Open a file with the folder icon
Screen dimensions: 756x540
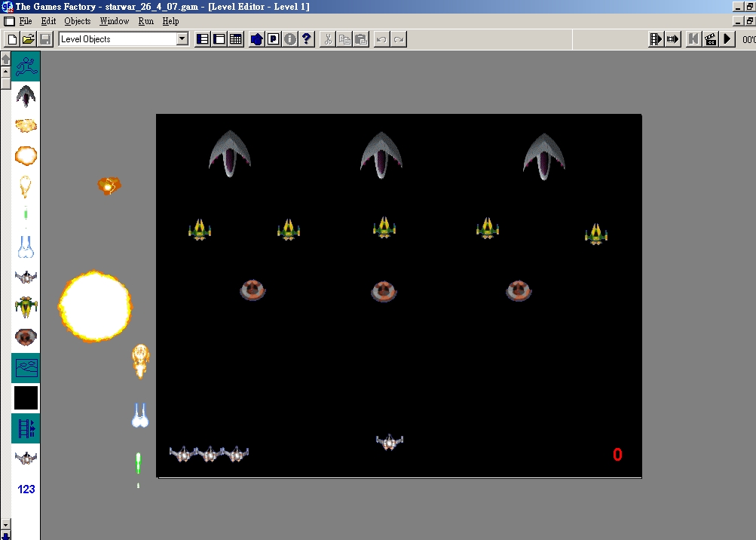29,39
